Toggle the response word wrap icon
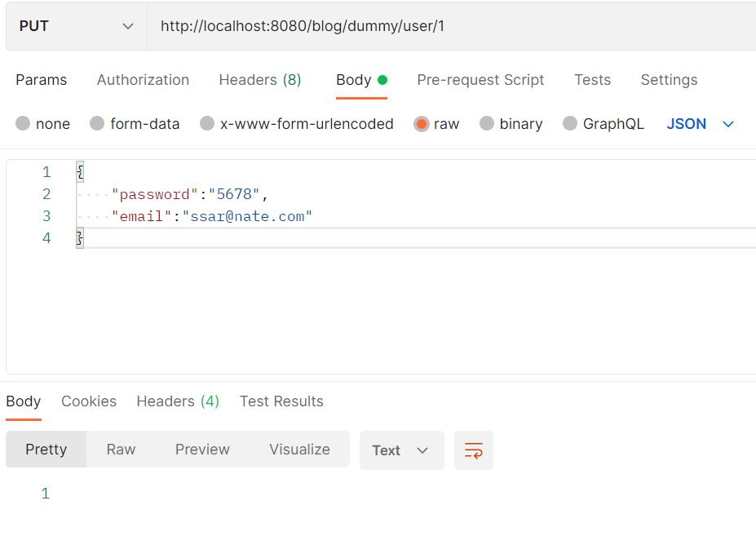The image size is (756, 545). pyautogui.click(x=474, y=450)
